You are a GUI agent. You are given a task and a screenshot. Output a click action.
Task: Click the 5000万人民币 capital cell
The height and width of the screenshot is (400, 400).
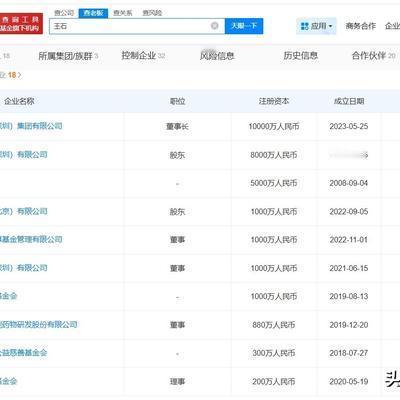point(274,183)
